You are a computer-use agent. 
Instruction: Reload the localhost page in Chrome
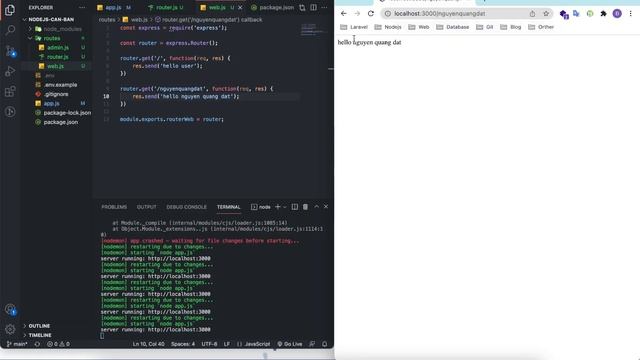pyautogui.click(x=371, y=13)
